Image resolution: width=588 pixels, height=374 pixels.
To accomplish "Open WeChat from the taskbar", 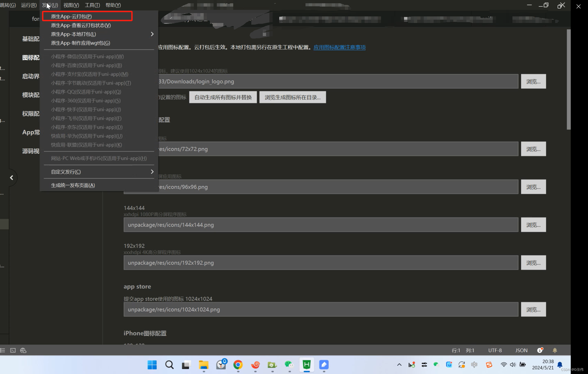I will tap(289, 365).
